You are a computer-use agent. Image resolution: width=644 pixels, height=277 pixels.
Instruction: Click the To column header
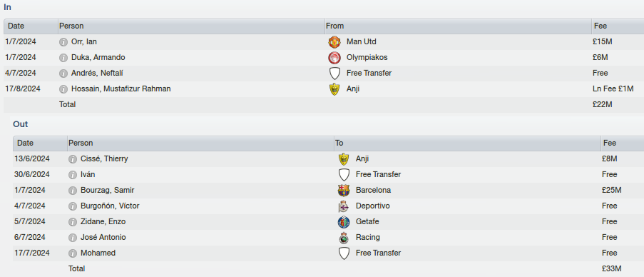click(x=467, y=143)
